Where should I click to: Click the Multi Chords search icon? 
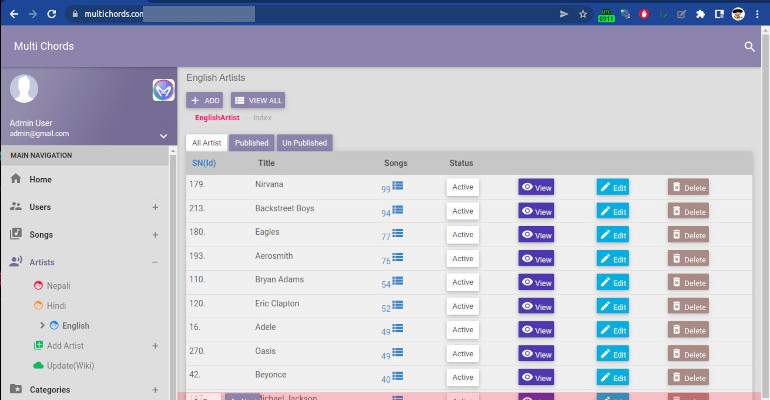tap(749, 47)
